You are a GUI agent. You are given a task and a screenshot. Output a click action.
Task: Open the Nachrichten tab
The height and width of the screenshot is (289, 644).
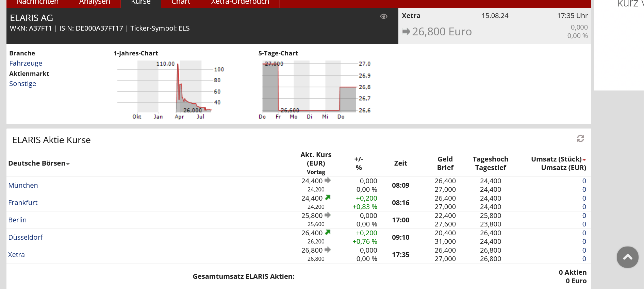pos(37,2)
